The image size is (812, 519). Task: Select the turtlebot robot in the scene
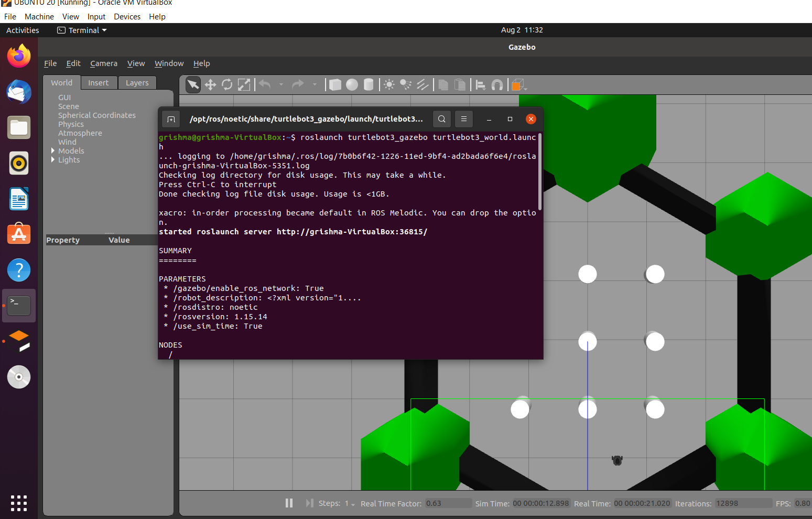[x=617, y=460]
